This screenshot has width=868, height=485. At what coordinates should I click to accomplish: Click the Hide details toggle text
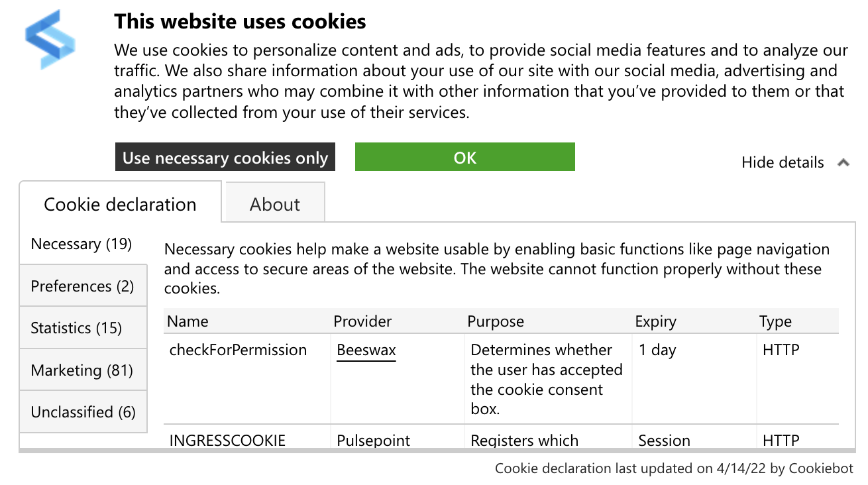tap(783, 162)
